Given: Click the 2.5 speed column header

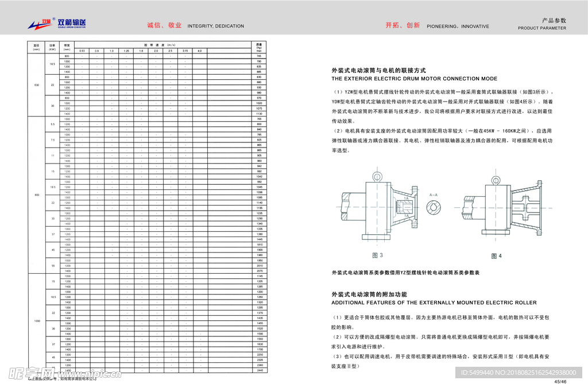Looking at the screenshot, I should click(x=170, y=51).
